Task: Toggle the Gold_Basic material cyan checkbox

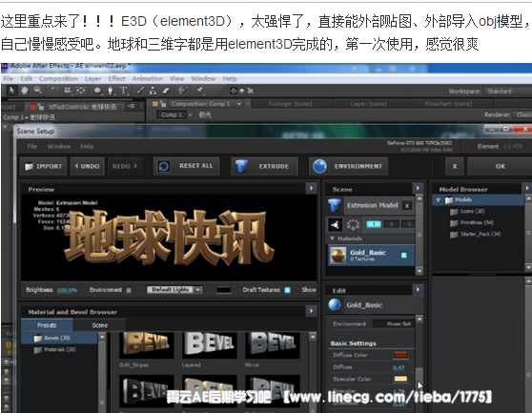Action: [404, 255]
